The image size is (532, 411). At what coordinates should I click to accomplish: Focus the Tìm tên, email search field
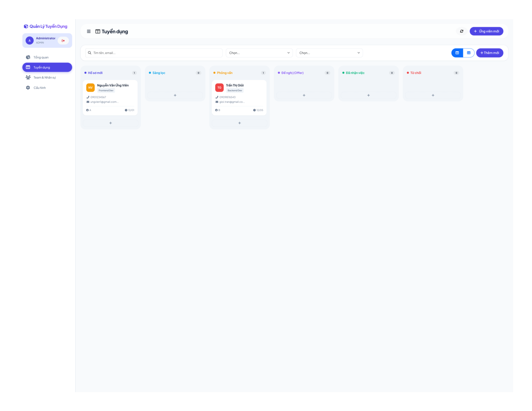tap(154, 53)
